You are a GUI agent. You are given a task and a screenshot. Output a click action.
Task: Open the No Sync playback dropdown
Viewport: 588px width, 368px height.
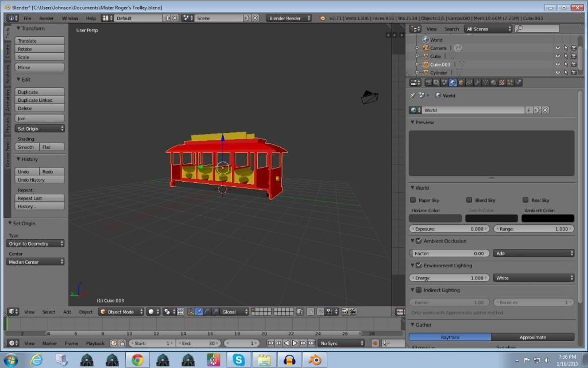pos(341,343)
